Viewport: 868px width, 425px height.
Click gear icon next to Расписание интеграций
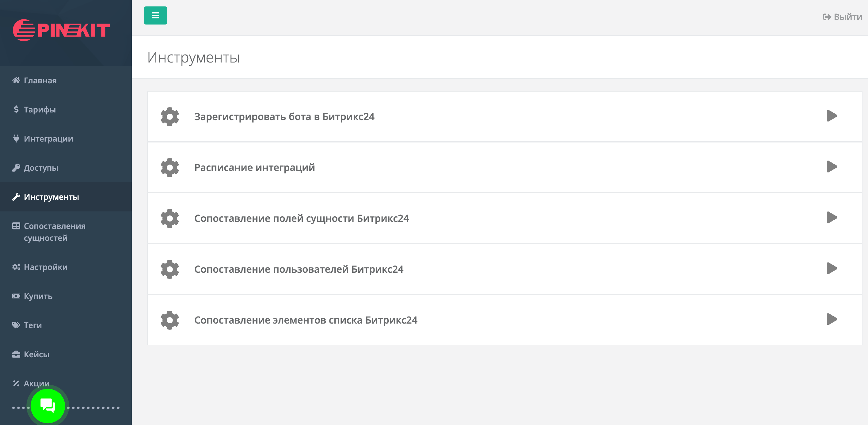click(170, 167)
